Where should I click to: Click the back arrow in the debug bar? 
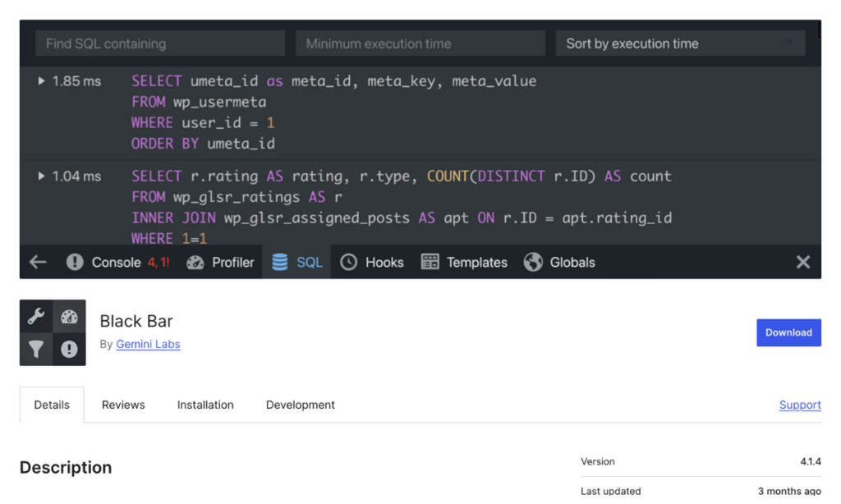(38, 262)
